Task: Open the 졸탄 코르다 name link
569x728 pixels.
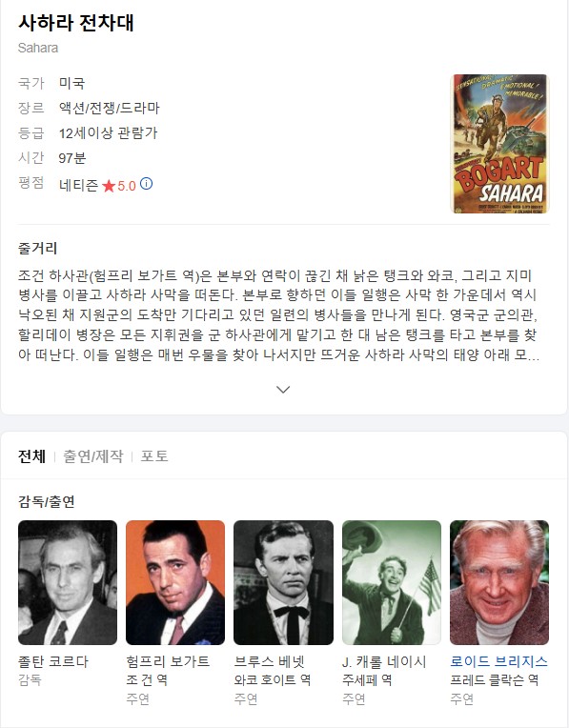Action: pos(53,661)
